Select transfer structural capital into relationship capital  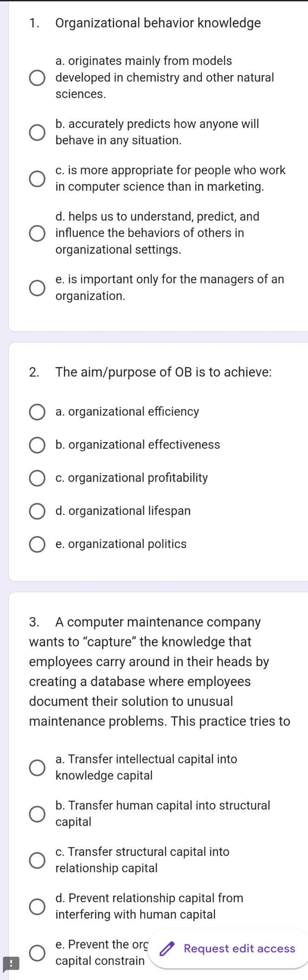click(x=37, y=860)
